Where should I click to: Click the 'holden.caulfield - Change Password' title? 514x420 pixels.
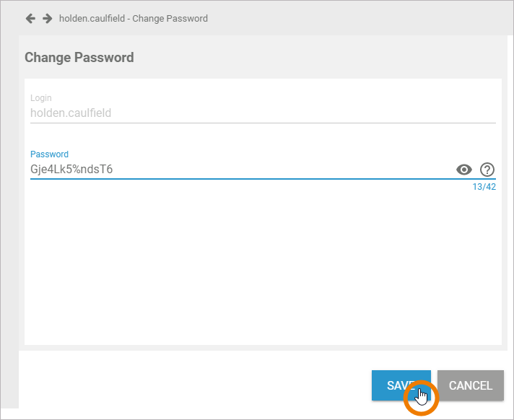click(x=134, y=18)
